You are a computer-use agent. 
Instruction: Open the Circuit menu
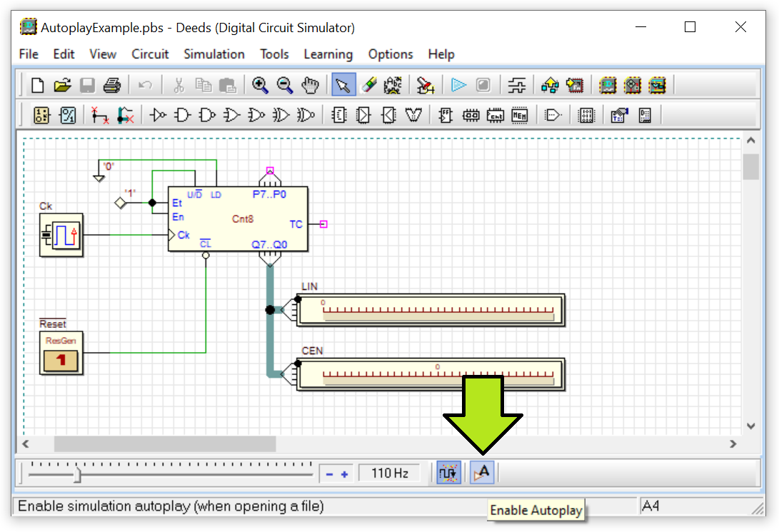(x=150, y=54)
